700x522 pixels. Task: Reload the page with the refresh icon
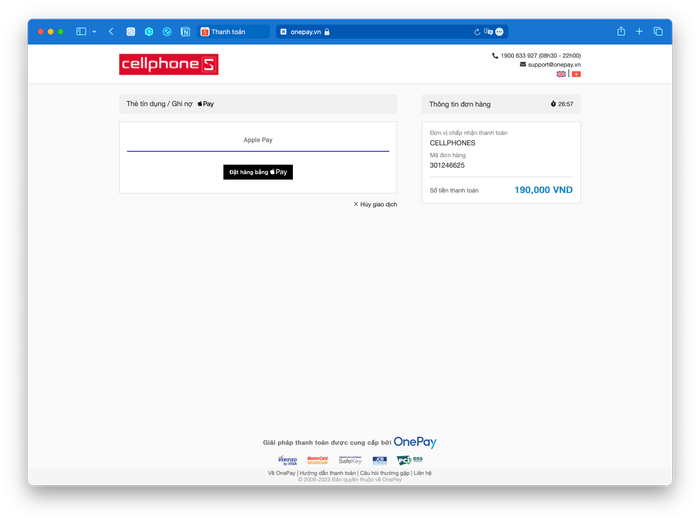(x=477, y=32)
